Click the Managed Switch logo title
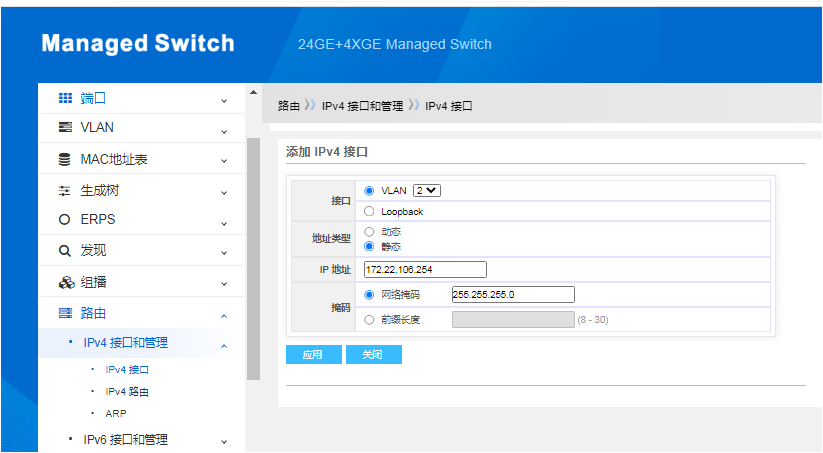The height and width of the screenshot is (453, 823). click(x=138, y=43)
